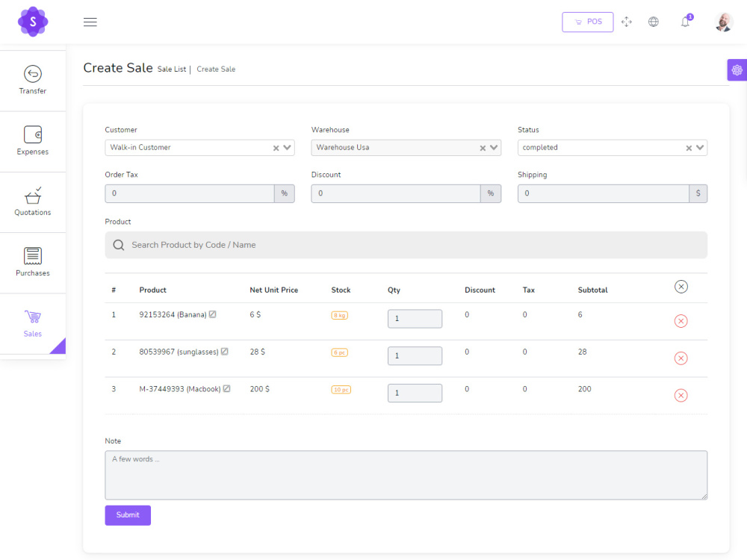Click the product search magnifier icon
Screen dimensions: 747x560
pos(119,245)
